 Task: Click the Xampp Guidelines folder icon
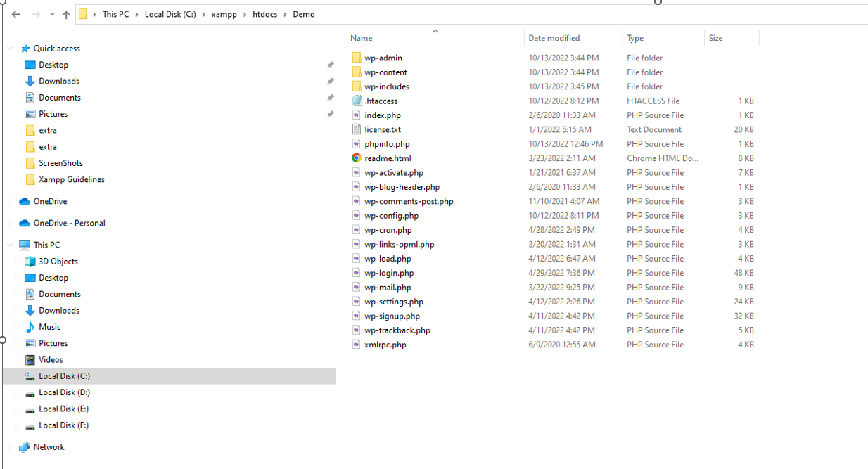(30, 179)
